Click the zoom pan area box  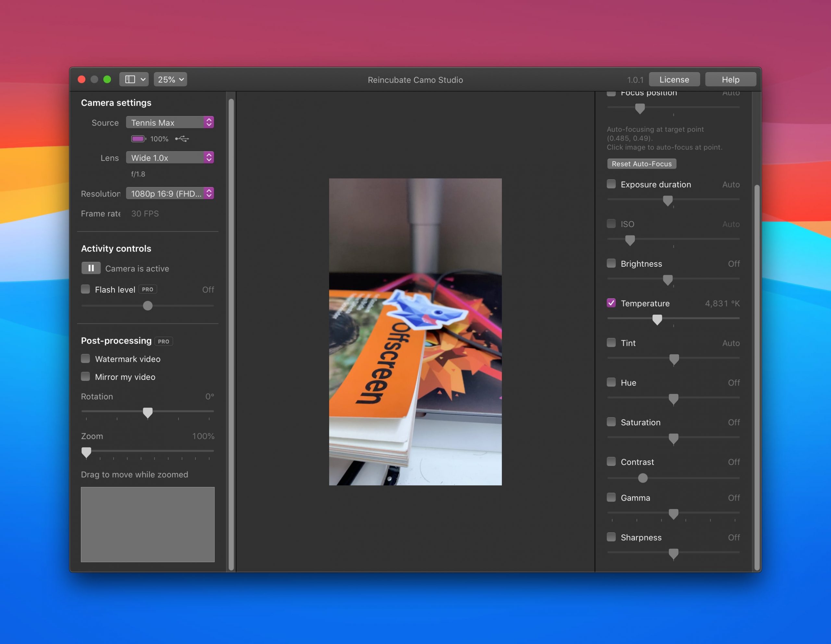(148, 524)
